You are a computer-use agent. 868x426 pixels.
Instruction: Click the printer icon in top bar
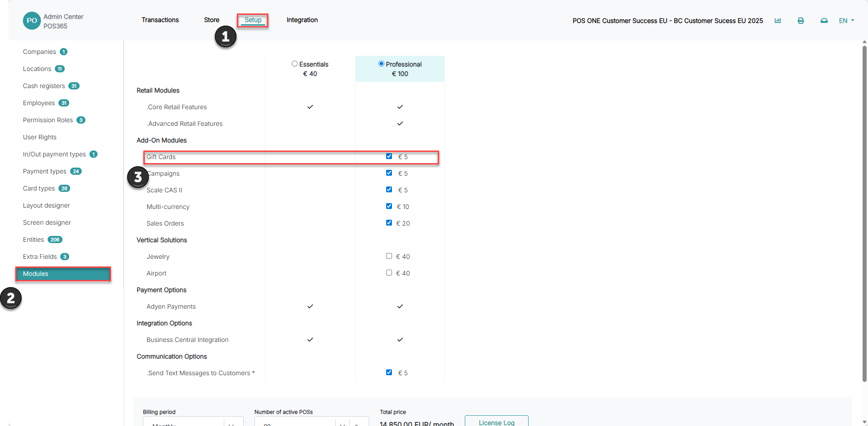(801, 21)
